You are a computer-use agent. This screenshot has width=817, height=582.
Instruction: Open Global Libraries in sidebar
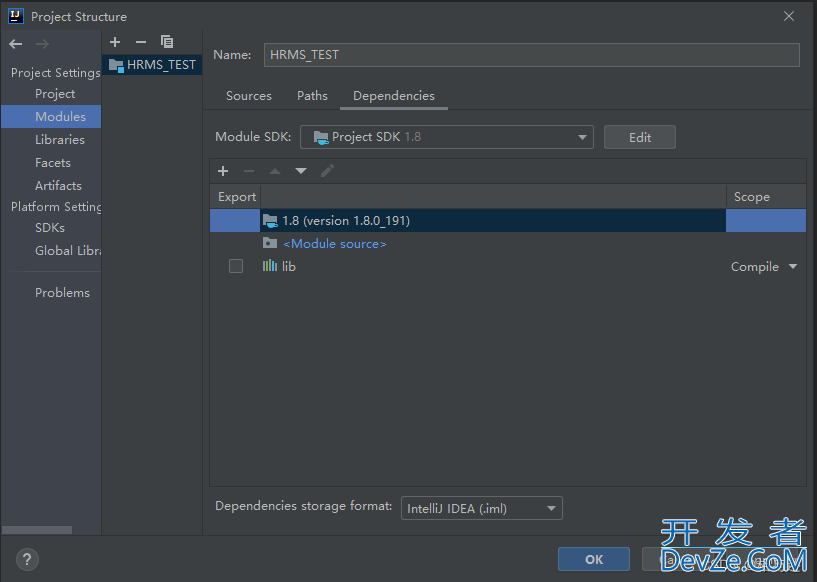pos(68,251)
